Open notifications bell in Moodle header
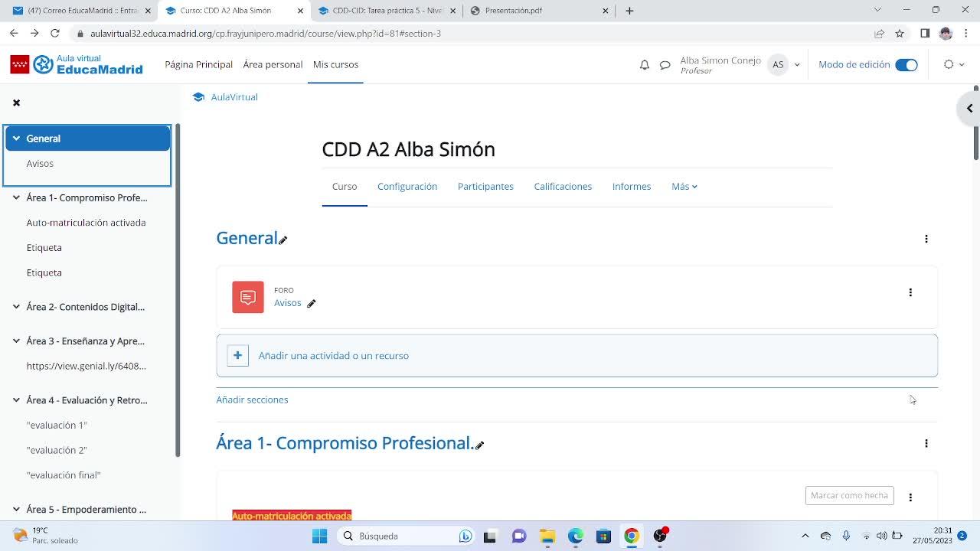 (x=645, y=65)
